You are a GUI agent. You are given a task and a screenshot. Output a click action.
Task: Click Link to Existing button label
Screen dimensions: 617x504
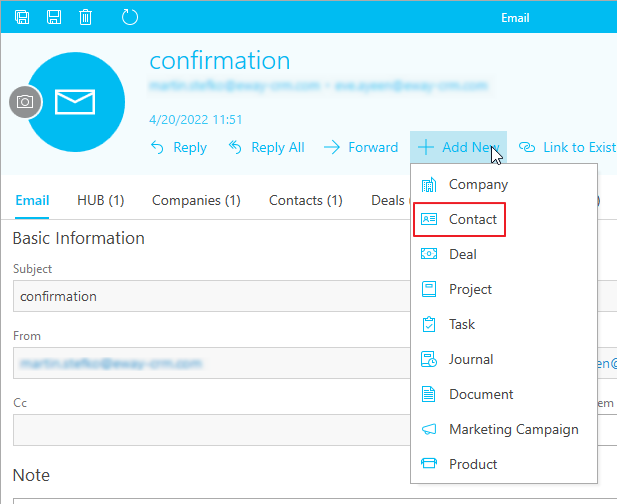[580, 148]
